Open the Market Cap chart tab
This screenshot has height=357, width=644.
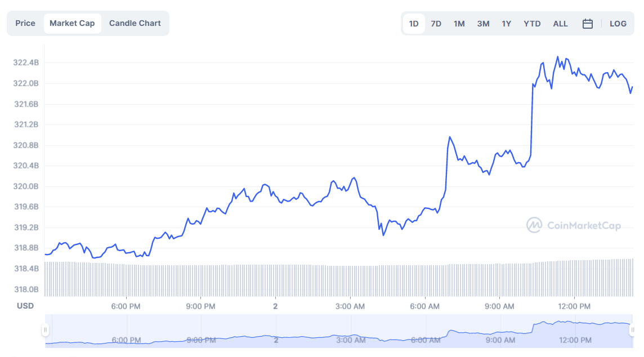click(72, 23)
